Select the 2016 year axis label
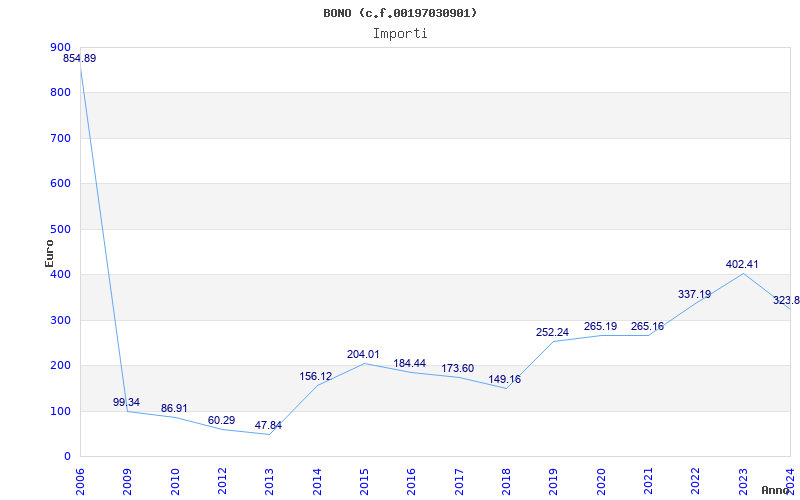This screenshot has height=500, width=800. 412,482
